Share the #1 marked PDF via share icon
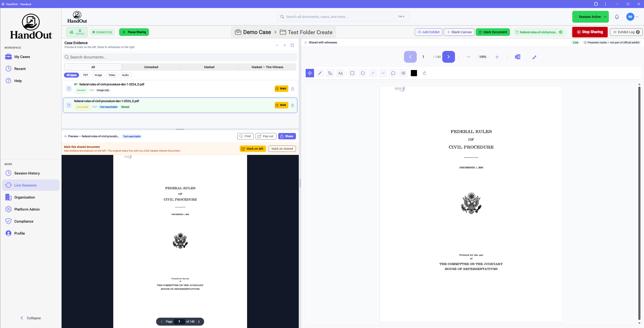Viewport: 644px width, 328px height. tap(292, 89)
